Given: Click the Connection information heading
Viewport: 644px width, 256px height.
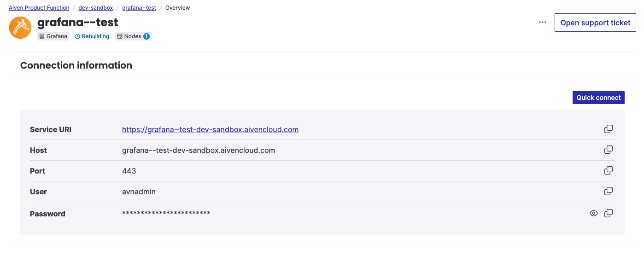Looking at the screenshot, I should coord(76,65).
